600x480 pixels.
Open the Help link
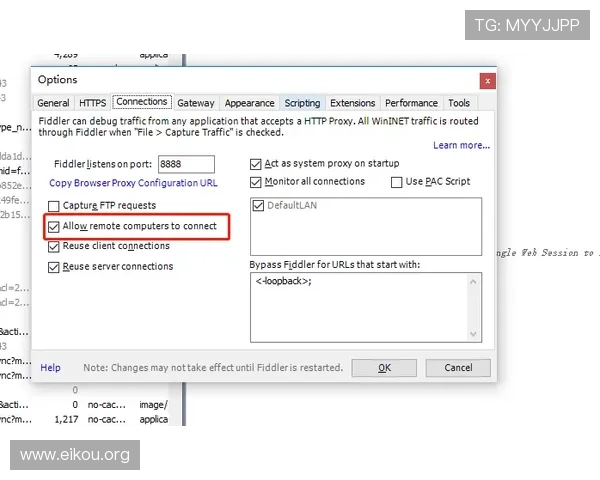51,368
